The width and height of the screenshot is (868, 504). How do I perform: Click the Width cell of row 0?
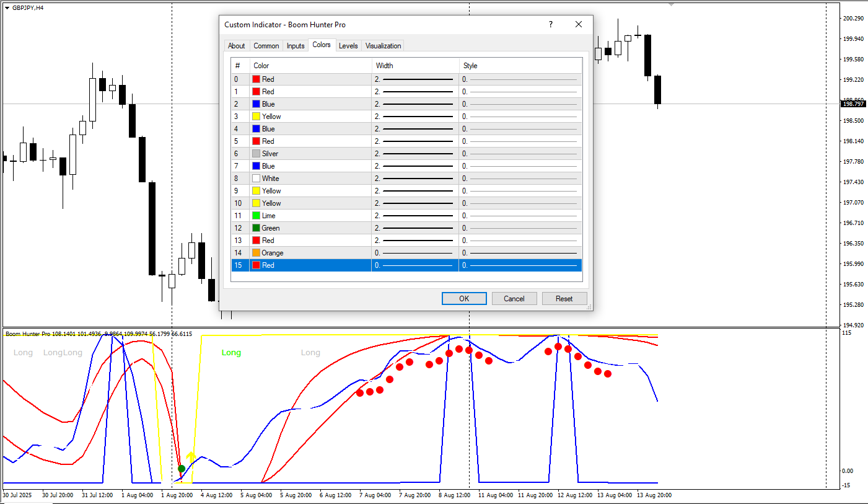[x=415, y=79]
